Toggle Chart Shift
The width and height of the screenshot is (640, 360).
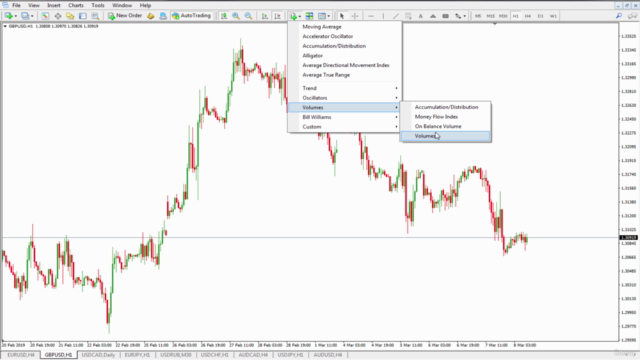coord(278,16)
